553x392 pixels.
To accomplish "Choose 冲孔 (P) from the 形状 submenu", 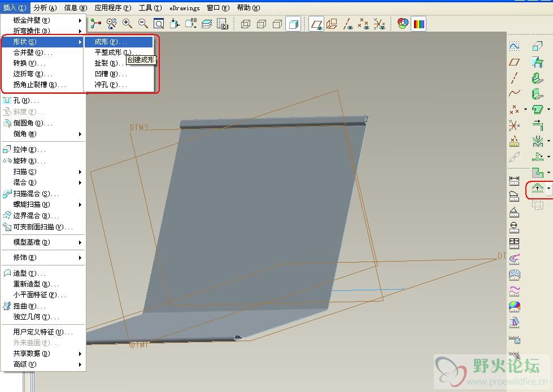I will click(119, 85).
